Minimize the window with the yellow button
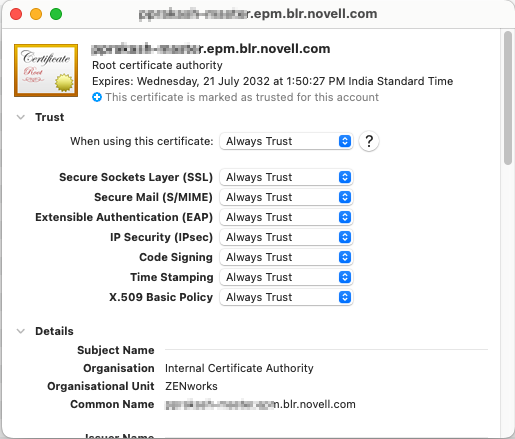The height and width of the screenshot is (439, 515). point(36,14)
